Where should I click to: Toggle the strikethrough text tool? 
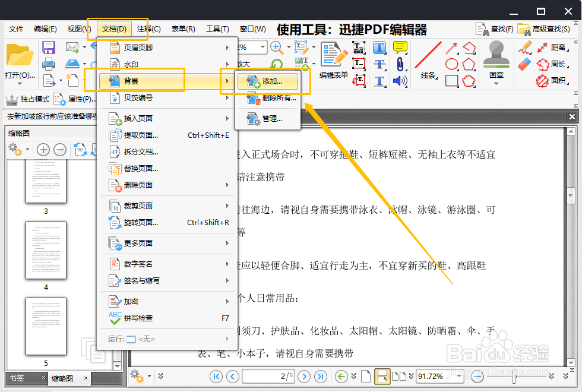point(380,64)
